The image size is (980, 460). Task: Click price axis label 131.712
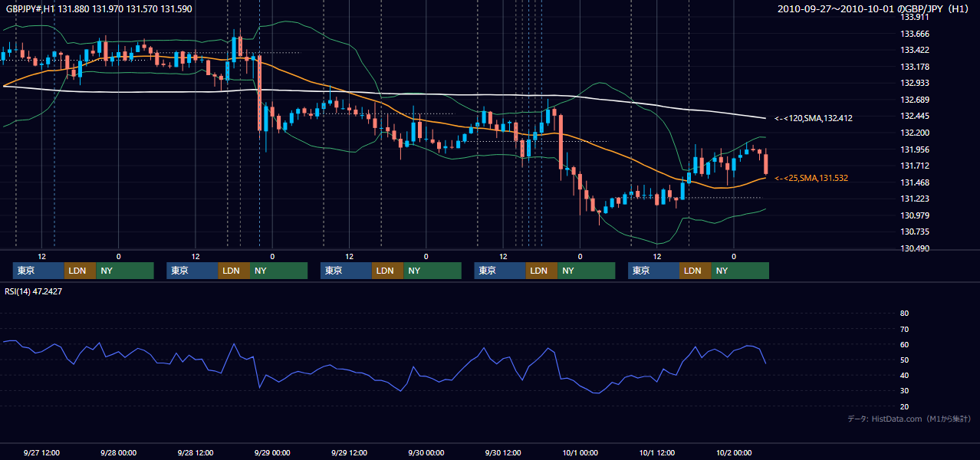tap(914, 166)
